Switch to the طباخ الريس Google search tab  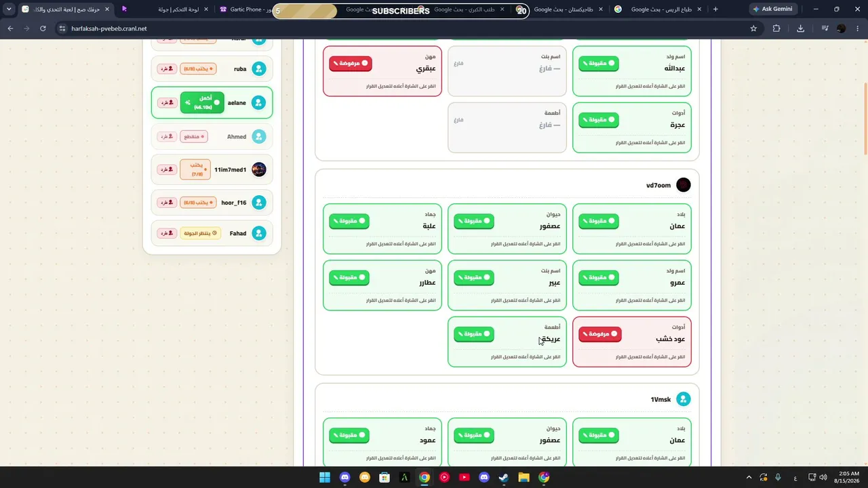[x=658, y=9]
